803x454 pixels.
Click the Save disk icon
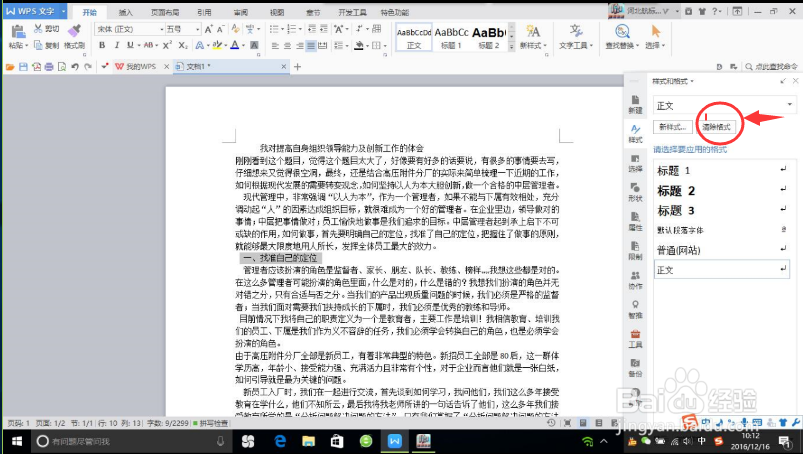click(23, 67)
